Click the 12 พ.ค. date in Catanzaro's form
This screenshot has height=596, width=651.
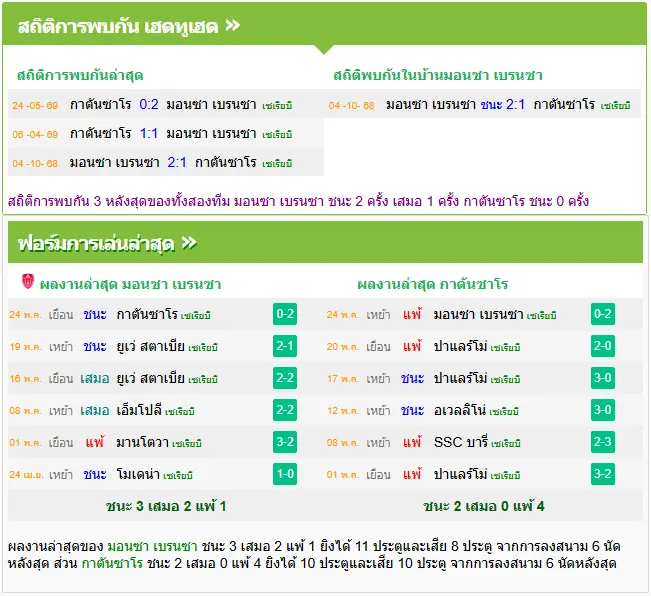tap(343, 410)
